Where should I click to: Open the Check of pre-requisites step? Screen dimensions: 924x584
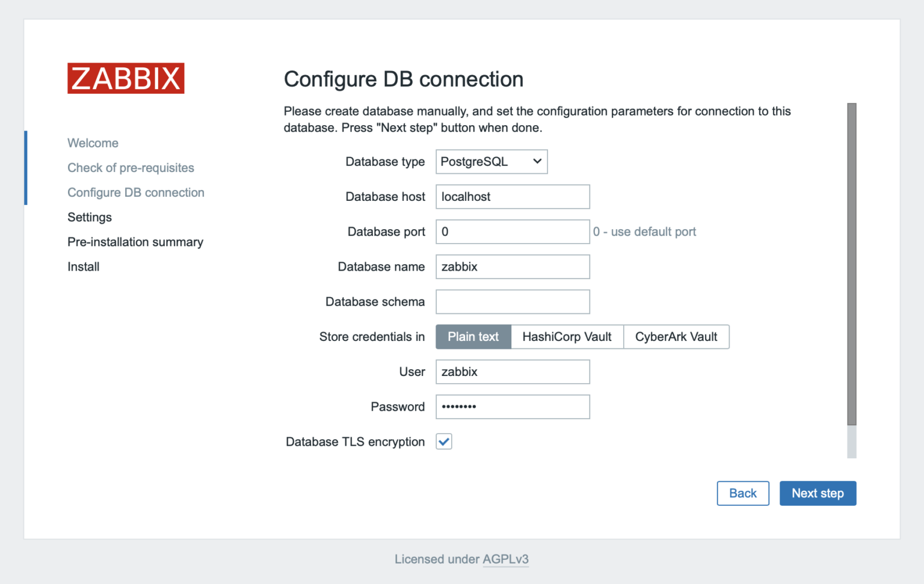pyautogui.click(x=131, y=168)
